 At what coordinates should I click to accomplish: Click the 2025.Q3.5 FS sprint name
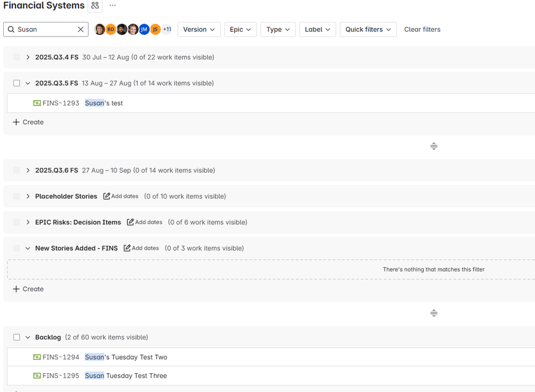point(57,83)
